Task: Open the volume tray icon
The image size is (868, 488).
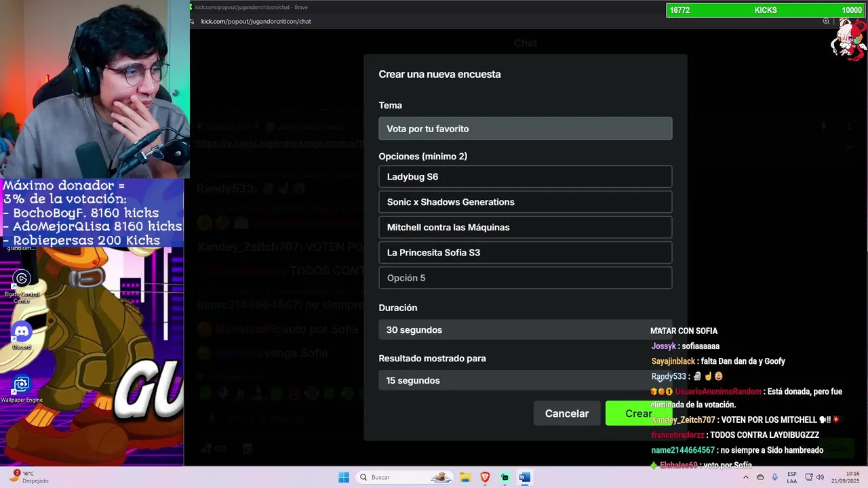Action: pos(820,477)
